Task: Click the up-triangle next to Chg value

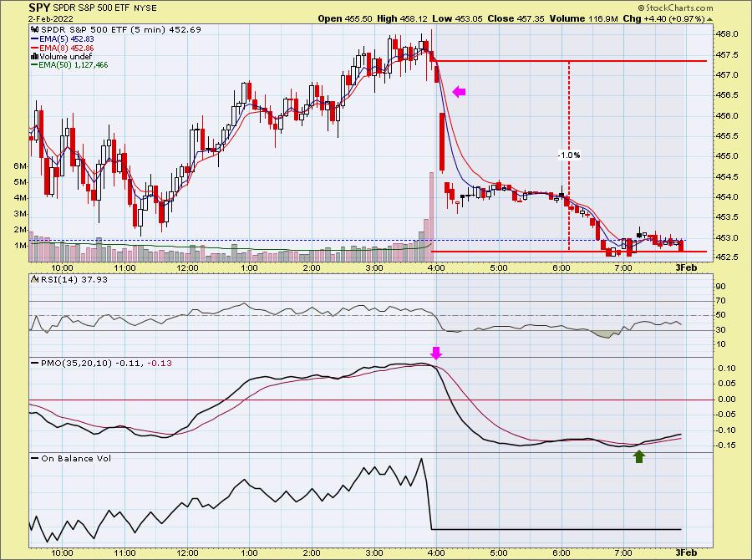Action: click(x=710, y=19)
